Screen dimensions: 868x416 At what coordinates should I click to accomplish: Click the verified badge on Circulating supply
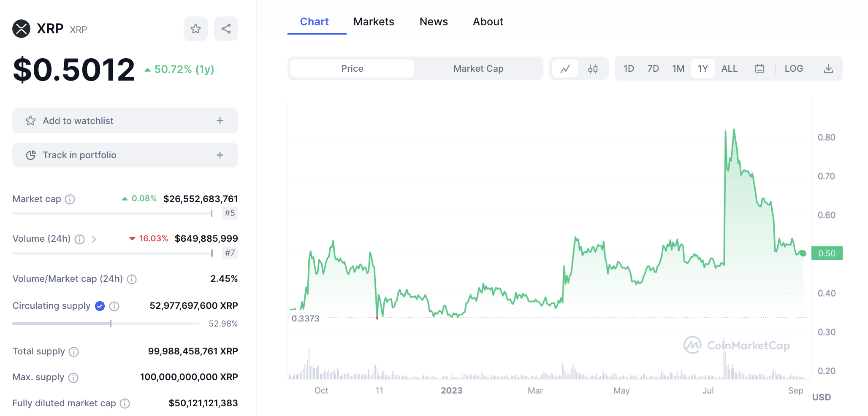(100, 306)
